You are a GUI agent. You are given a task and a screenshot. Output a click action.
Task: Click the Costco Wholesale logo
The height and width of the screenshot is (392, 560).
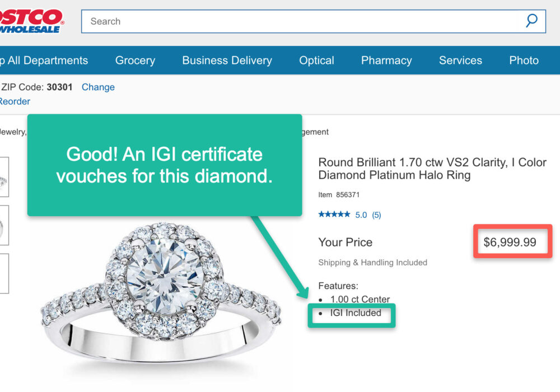(x=31, y=21)
